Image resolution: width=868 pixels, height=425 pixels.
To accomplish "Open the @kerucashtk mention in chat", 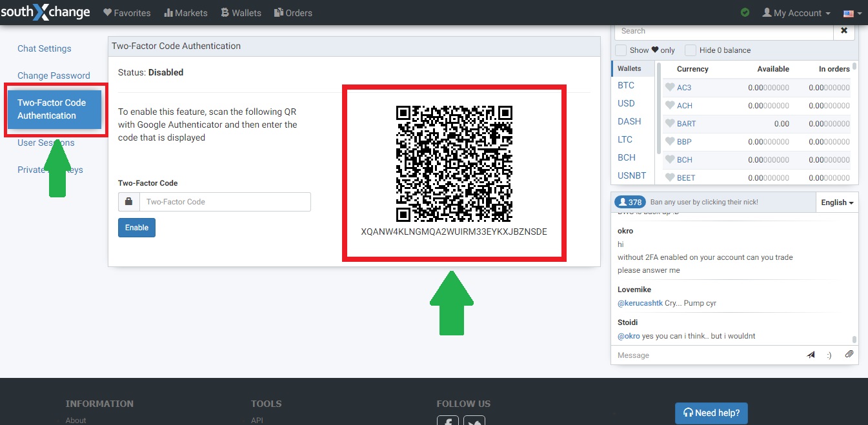I will pyautogui.click(x=640, y=303).
